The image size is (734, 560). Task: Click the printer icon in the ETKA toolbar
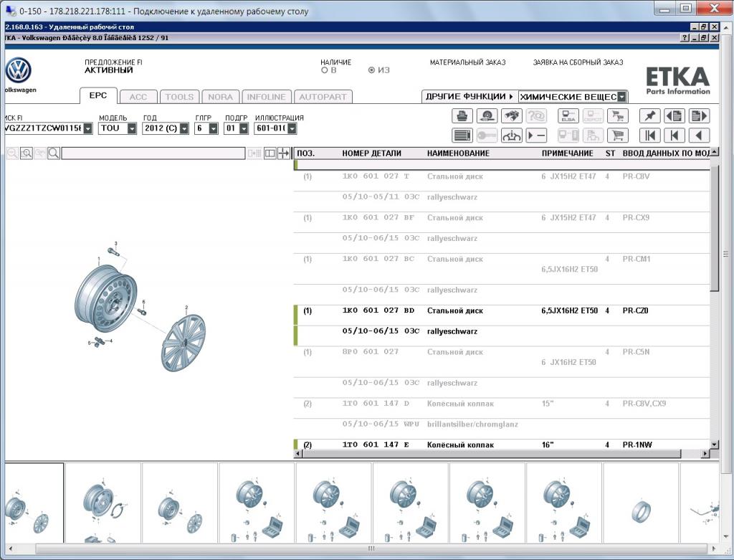pos(462,115)
